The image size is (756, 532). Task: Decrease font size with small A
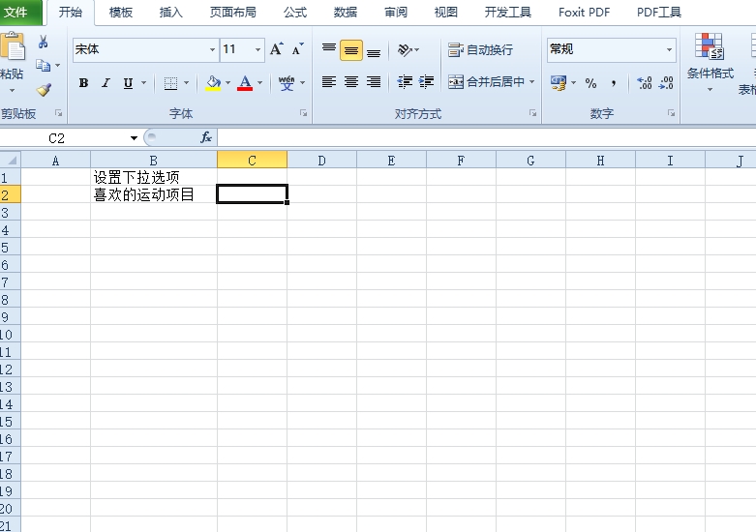[298, 49]
